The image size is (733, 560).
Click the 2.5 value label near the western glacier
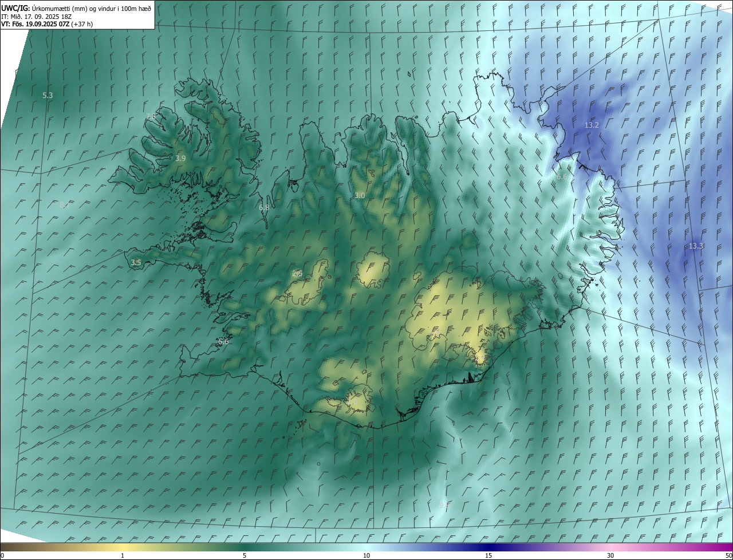[297, 273]
